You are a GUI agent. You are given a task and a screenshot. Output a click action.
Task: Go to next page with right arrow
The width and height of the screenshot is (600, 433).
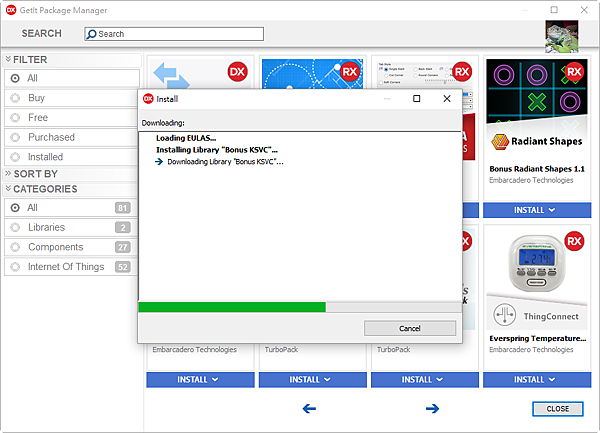click(432, 409)
